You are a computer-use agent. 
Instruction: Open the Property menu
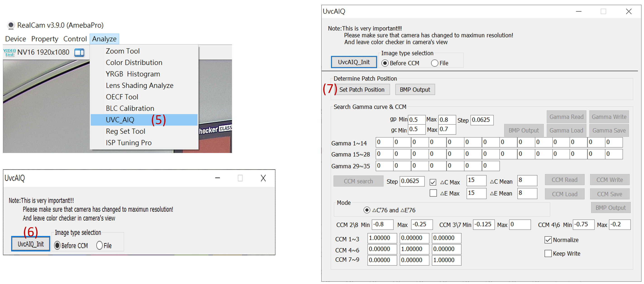coord(45,39)
